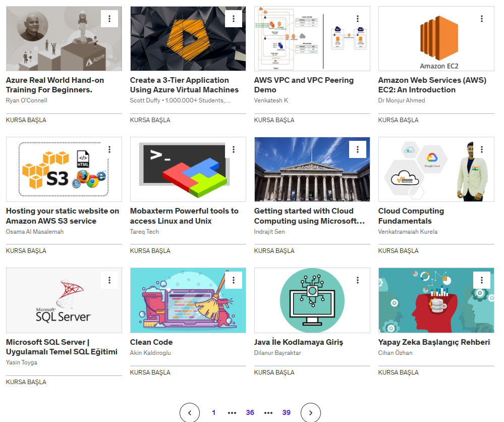Click the Azure rocket course thumbnail
Image resolution: width=504 pixels, height=422 pixels.
click(64, 38)
